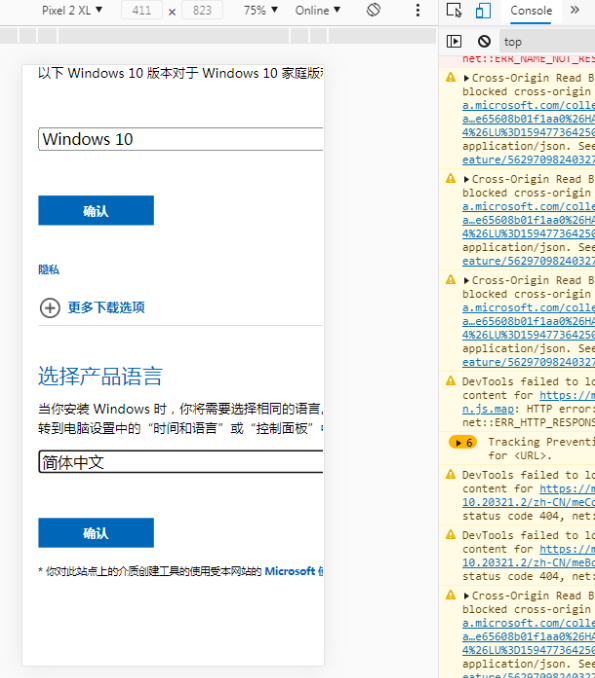This screenshot has width=595, height=678.
Task: Expand the group of 6 Tracking Prevention messages
Action: [x=463, y=443]
